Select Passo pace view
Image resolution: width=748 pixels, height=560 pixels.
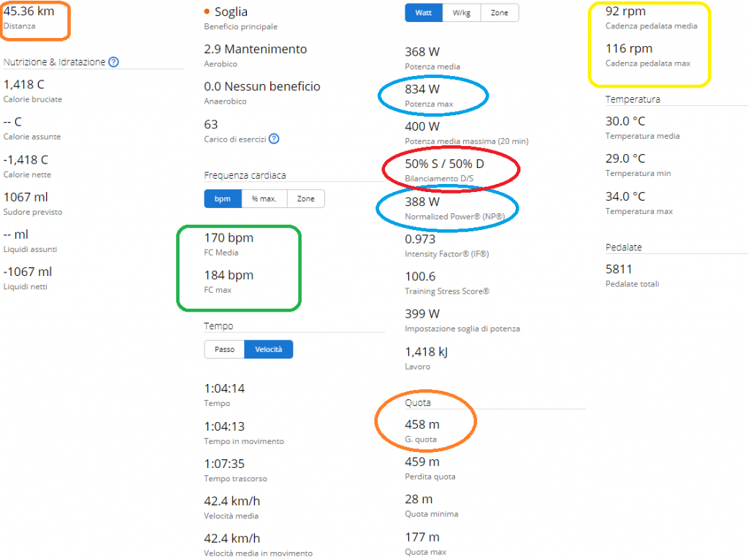224,349
